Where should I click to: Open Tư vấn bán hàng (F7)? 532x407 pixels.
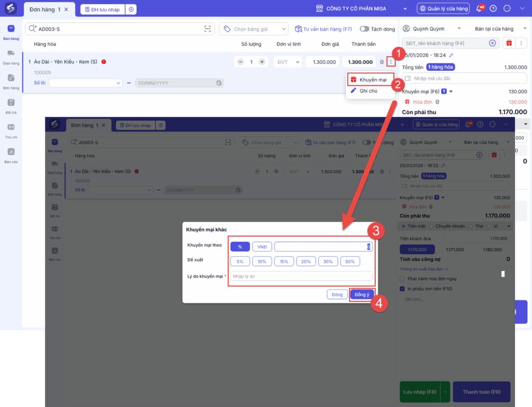tap(323, 29)
